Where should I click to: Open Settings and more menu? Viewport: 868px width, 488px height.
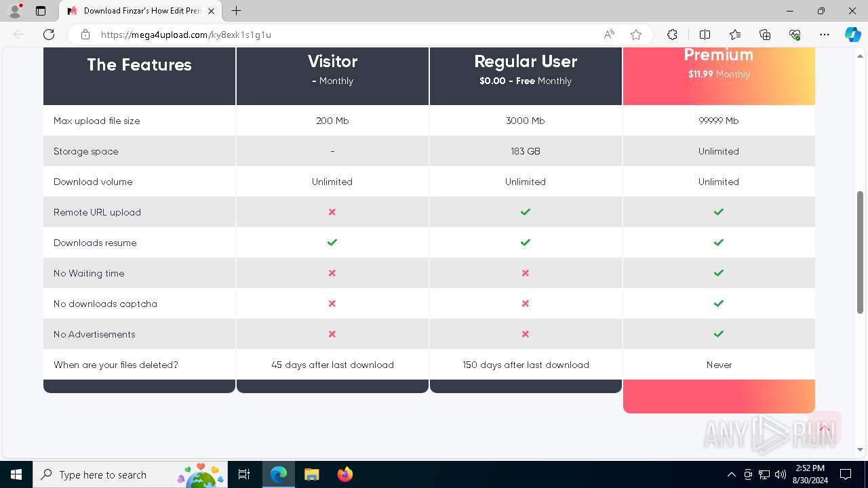825,35
